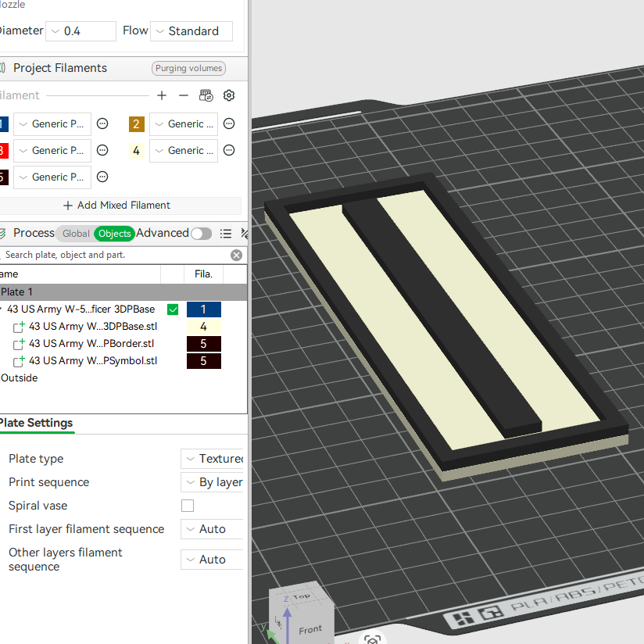Open more options for filament 3

coord(102,150)
